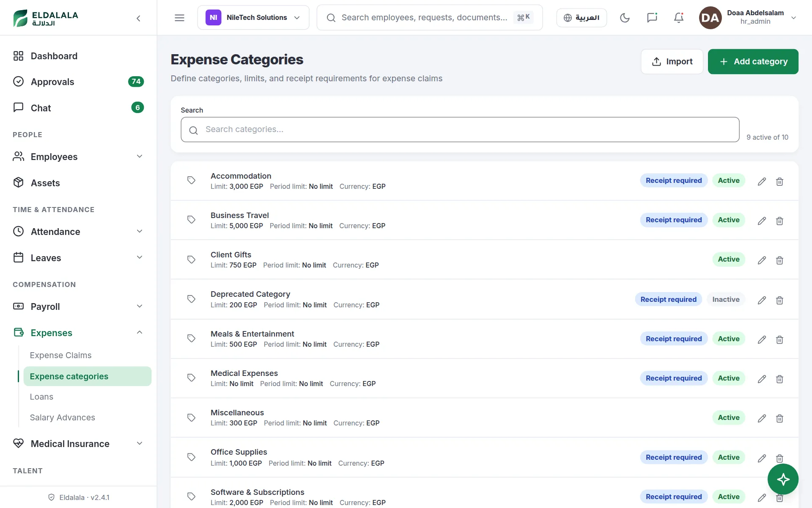Edit the Deprecated Category entry
The height and width of the screenshot is (508, 812).
tap(762, 300)
